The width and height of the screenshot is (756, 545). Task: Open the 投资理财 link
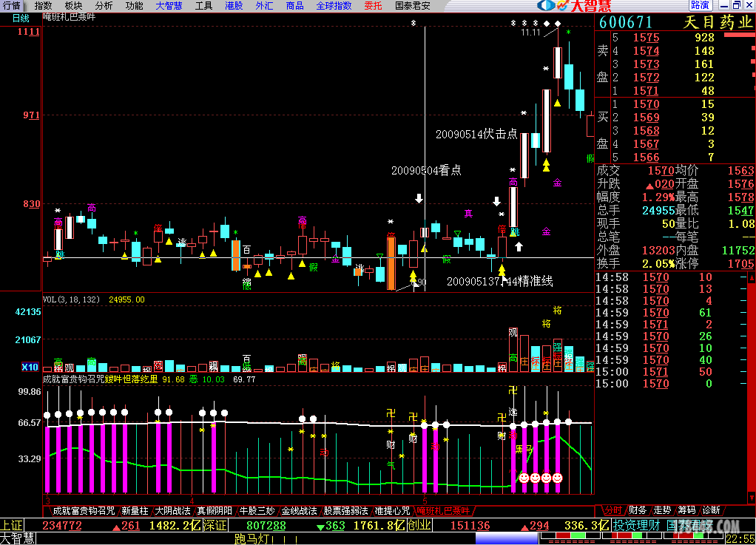point(636,525)
